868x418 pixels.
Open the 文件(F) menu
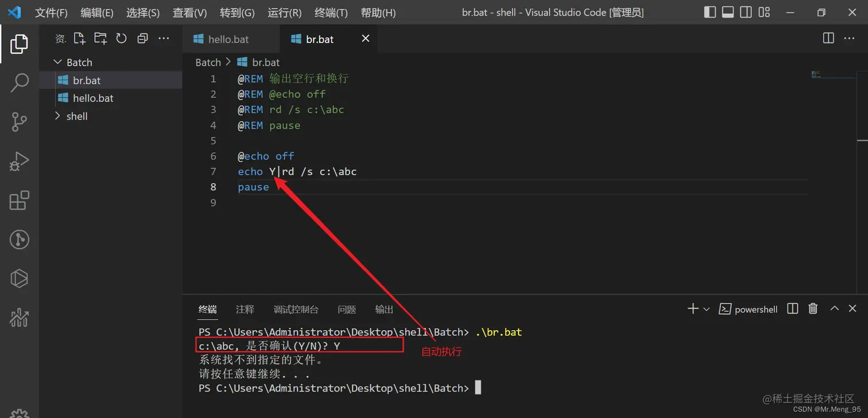51,13
